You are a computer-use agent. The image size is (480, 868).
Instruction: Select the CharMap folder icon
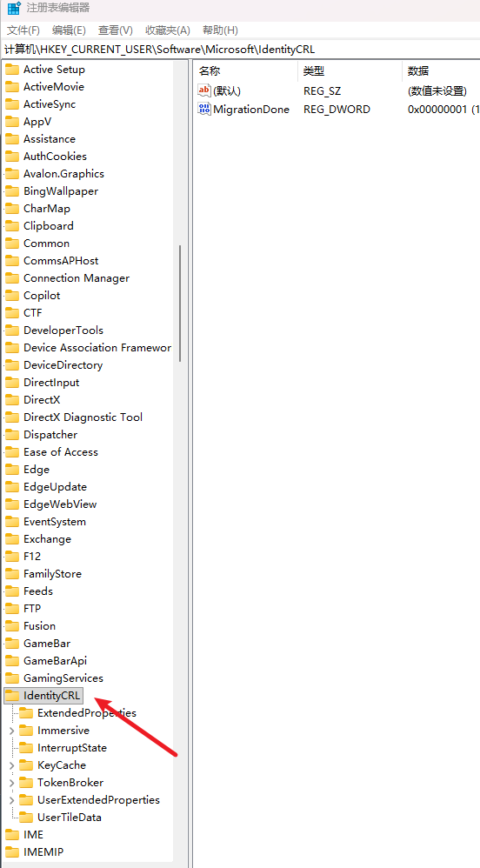coord(12,209)
